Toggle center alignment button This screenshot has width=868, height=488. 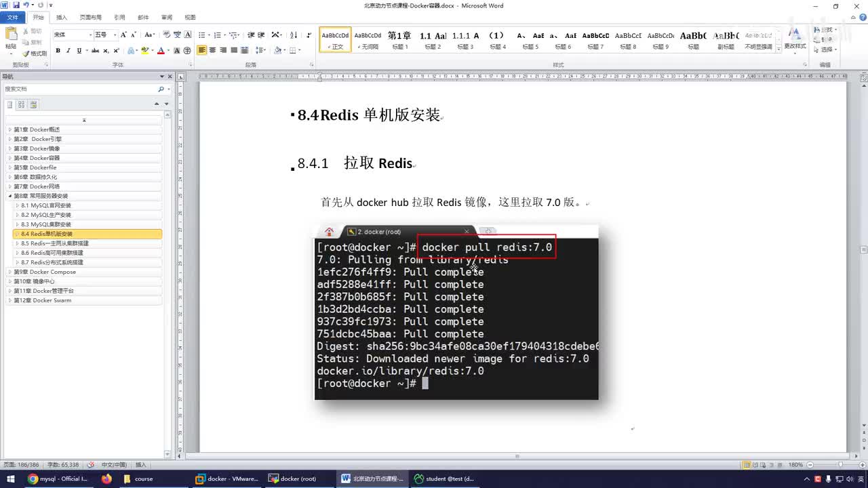[x=213, y=50]
